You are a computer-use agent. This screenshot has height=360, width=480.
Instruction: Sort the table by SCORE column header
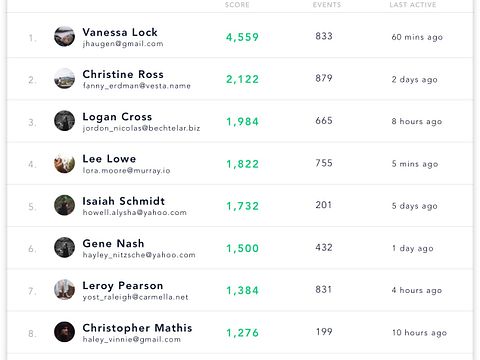click(237, 5)
